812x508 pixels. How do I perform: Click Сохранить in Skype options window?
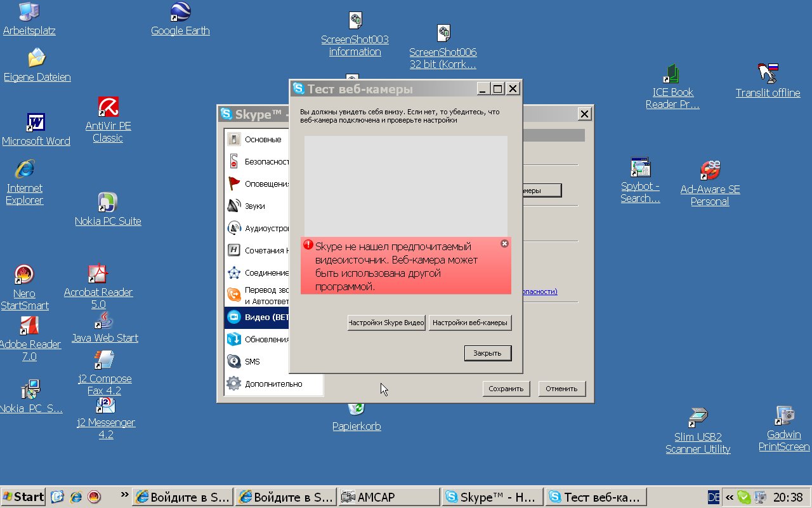[x=506, y=389]
